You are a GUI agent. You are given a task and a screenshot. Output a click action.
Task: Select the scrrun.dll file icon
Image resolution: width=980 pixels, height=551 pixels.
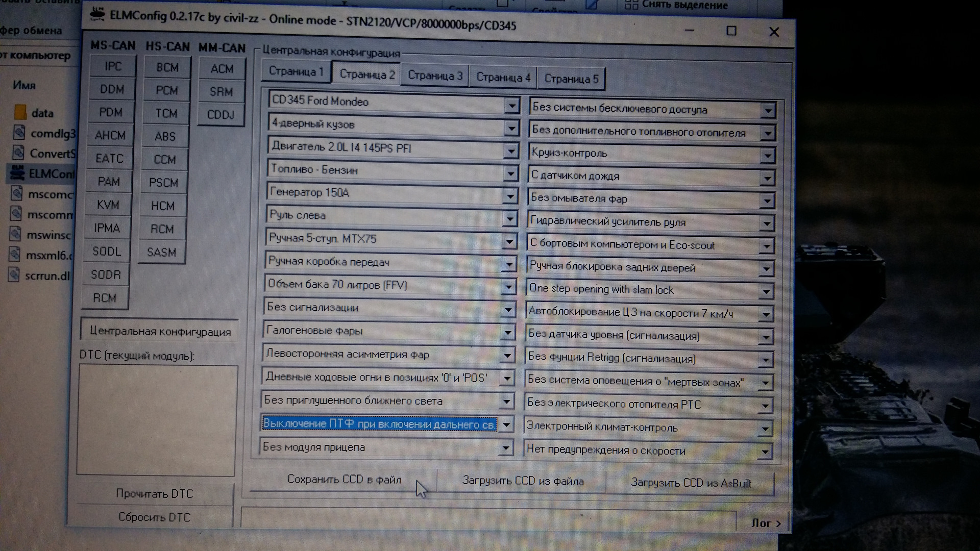tap(15, 275)
